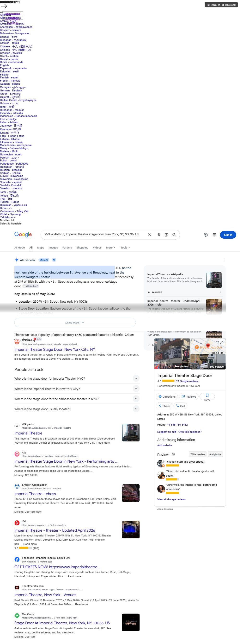The image size is (243, 644).
Task: Select the All results tab
Action: tap(31, 250)
